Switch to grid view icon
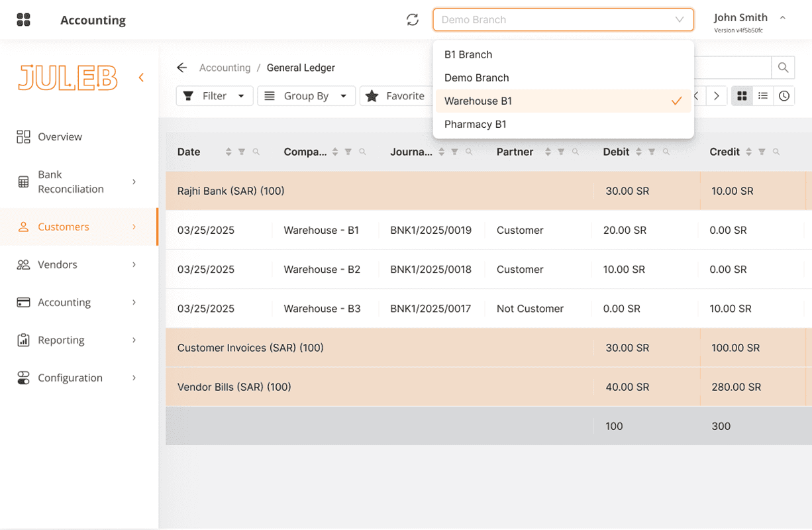This screenshot has width=812, height=530. pos(742,96)
